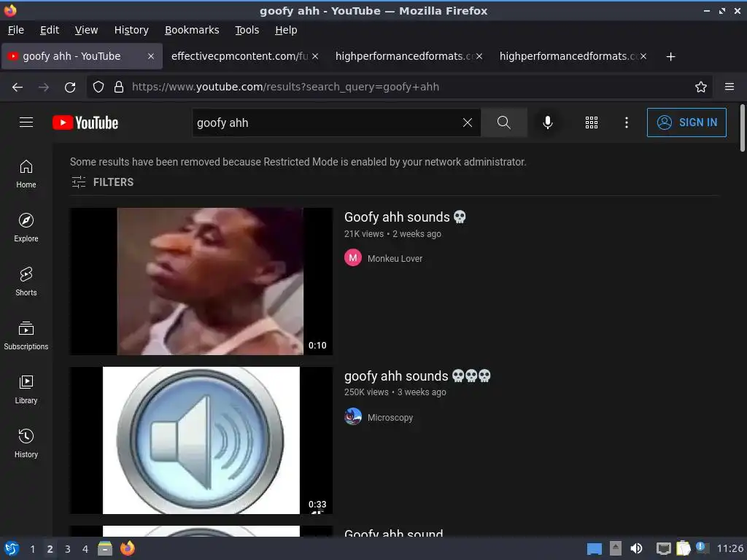Go to Home in the sidebar

(x=26, y=174)
